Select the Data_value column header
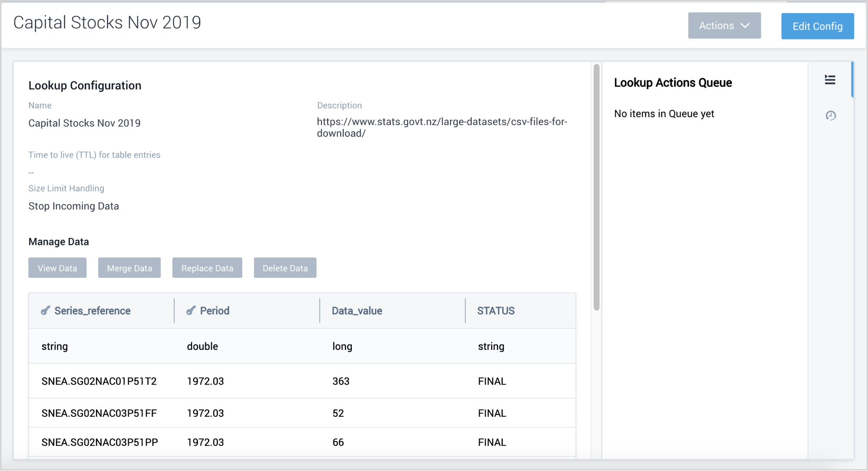This screenshot has height=471, width=868. click(x=357, y=311)
